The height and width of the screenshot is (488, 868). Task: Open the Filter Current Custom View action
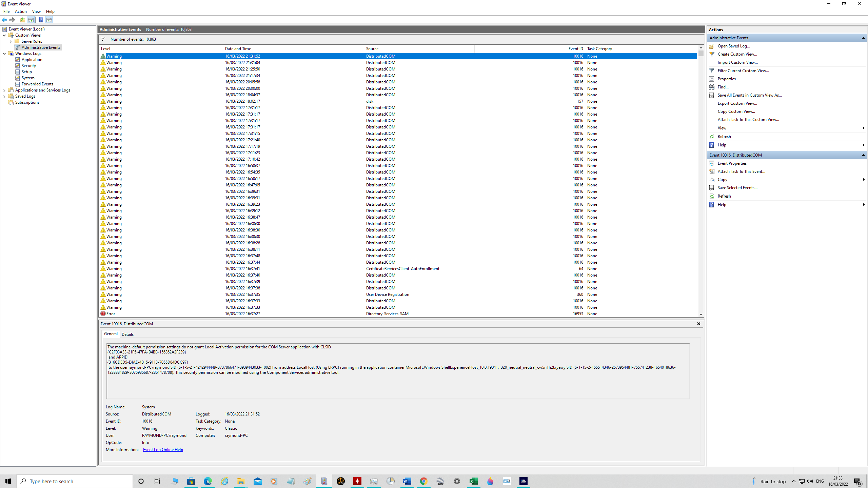tap(743, 70)
